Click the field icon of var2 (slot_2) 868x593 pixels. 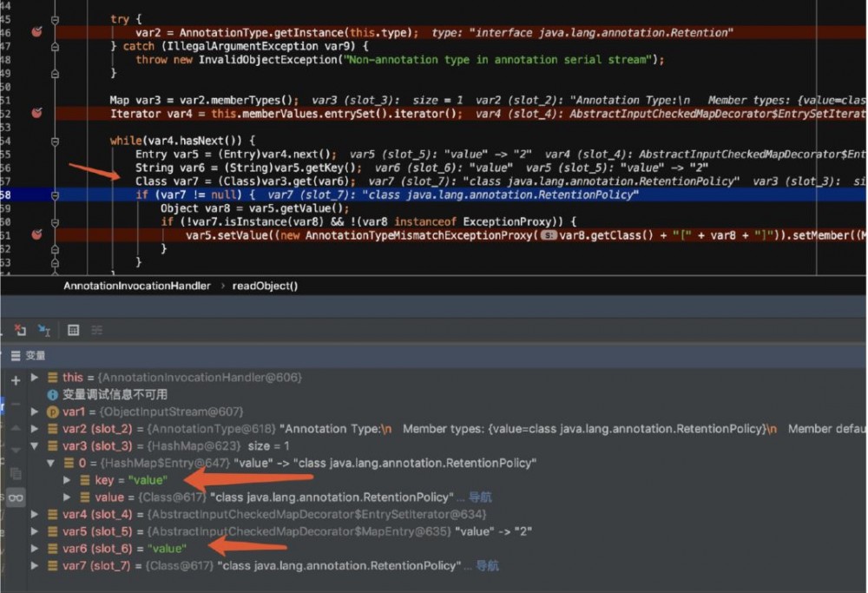[53, 429]
